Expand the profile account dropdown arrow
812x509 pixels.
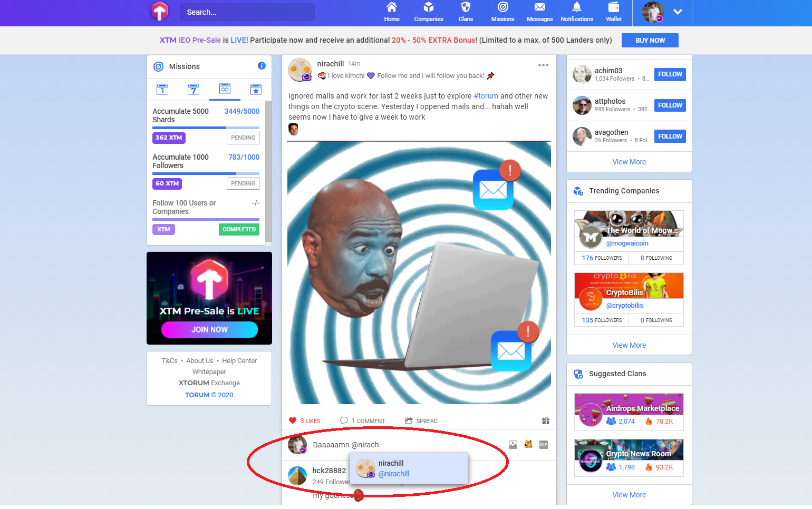coord(678,12)
